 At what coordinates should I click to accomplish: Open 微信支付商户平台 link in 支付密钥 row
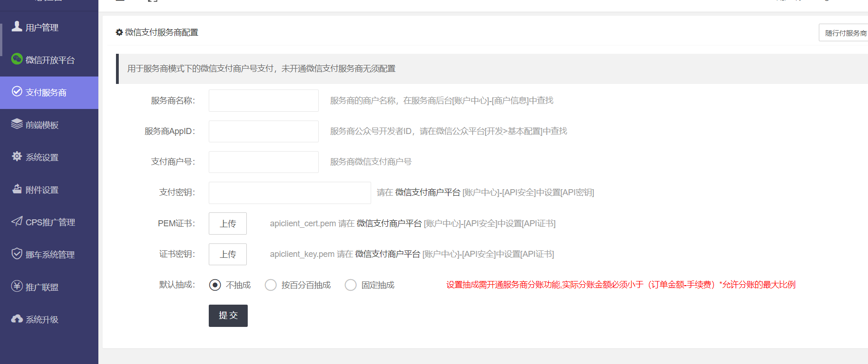pos(428,192)
